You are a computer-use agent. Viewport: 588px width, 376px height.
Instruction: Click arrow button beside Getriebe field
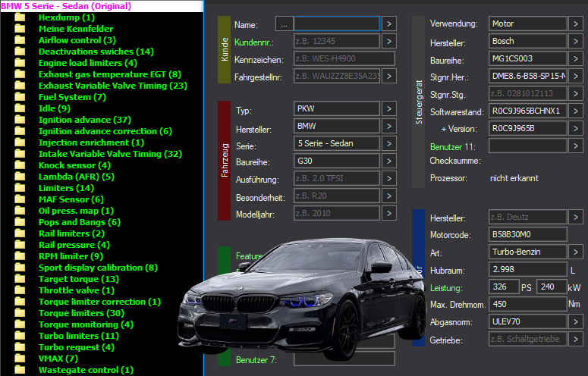(576, 340)
